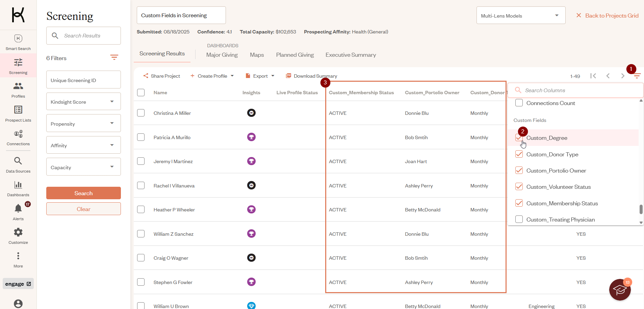Click Search Results input field
Image resolution: width=644 pixels, height=309 pixels.
83,35
